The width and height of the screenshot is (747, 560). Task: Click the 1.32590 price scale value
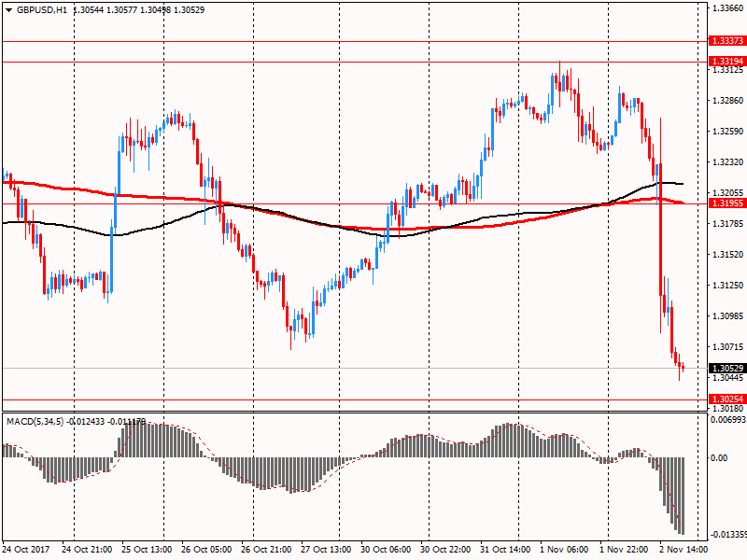[728, 132]
